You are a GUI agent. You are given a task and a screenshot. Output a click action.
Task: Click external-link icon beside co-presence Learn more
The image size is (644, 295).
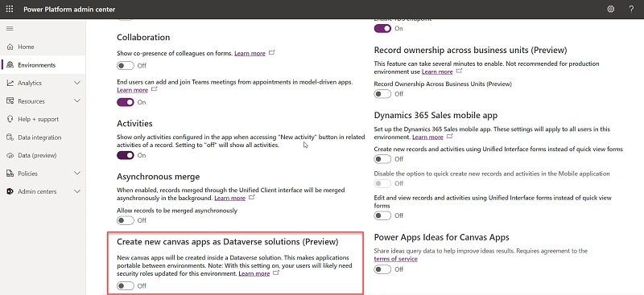coord(272,52)
